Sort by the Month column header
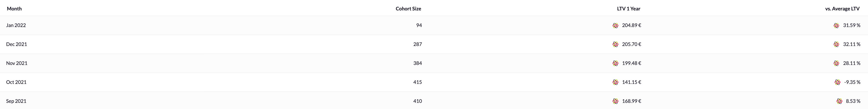Screen dimensions: 868x109 pyautogui.click(x=14, y=9)
